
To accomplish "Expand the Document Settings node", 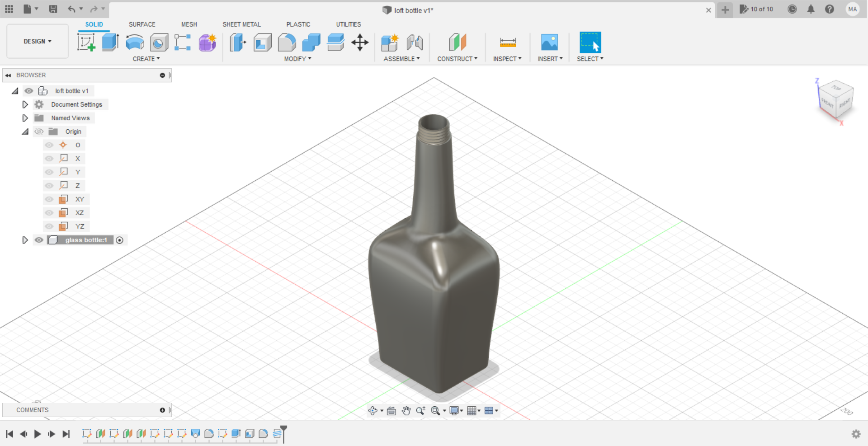I will coord(25,104).
